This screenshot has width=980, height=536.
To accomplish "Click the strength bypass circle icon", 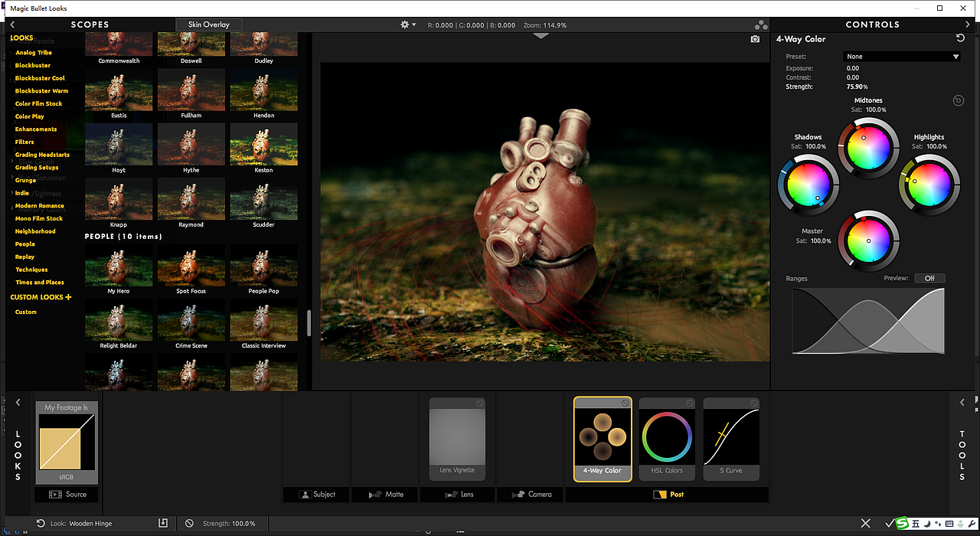I will pos(189,523).
